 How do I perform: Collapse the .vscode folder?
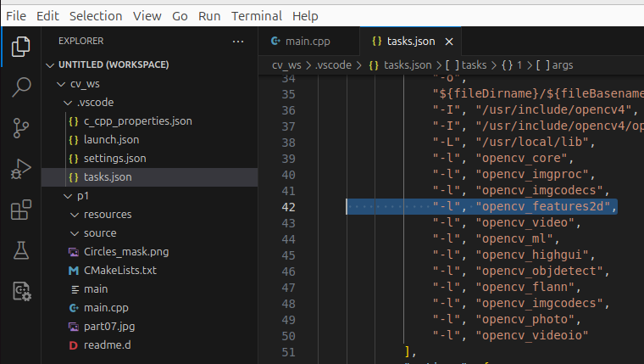point(69,103)
